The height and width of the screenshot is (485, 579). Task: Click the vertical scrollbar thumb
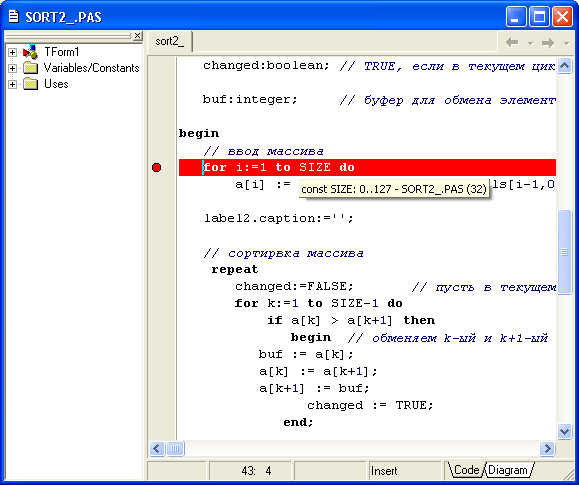point(564,252)
